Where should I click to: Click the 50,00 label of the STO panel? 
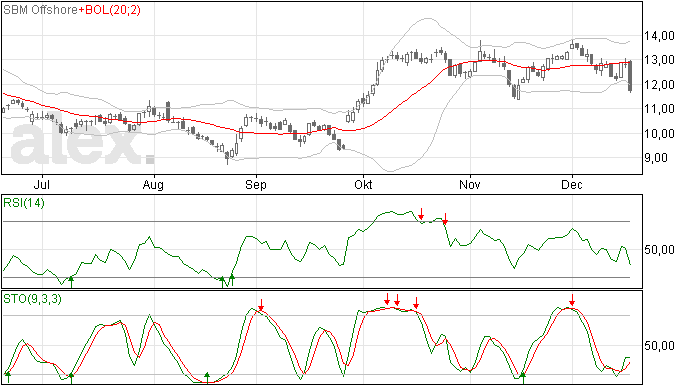click(x=659, y=346)
